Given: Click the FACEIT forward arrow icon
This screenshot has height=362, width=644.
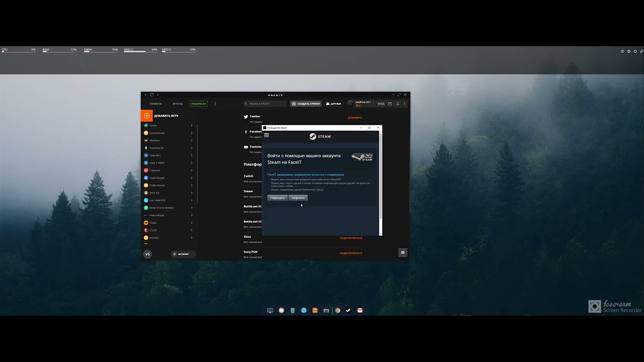Looking at the screenshot, I should [x=157, y=95].
